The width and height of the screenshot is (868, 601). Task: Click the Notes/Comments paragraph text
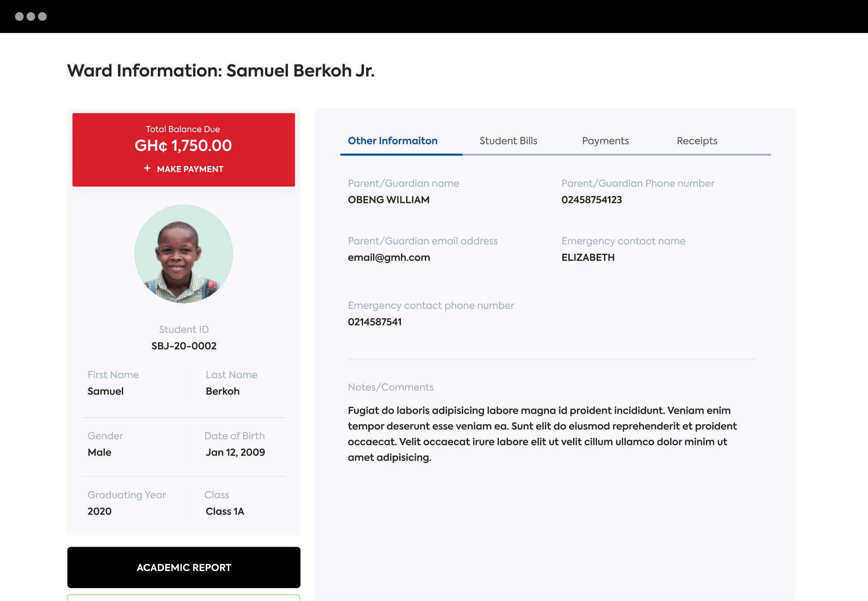pos(542,434)
